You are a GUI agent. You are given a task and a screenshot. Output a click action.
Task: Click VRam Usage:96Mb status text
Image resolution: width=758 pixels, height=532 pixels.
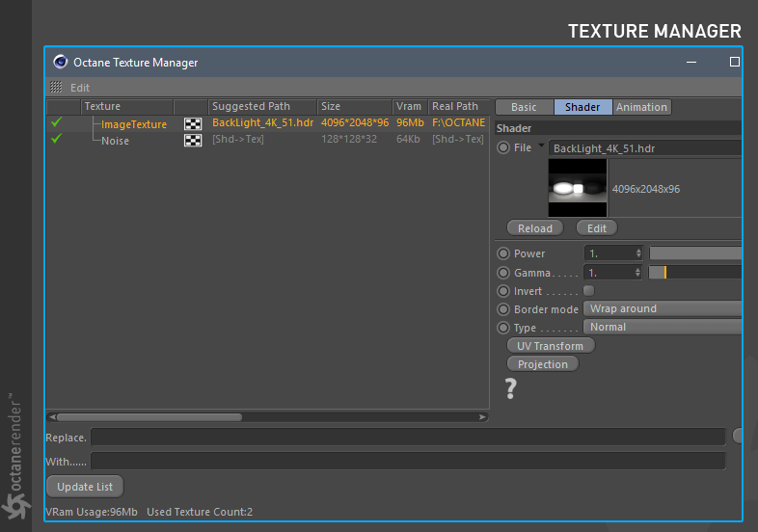click(x=92, y=512)
